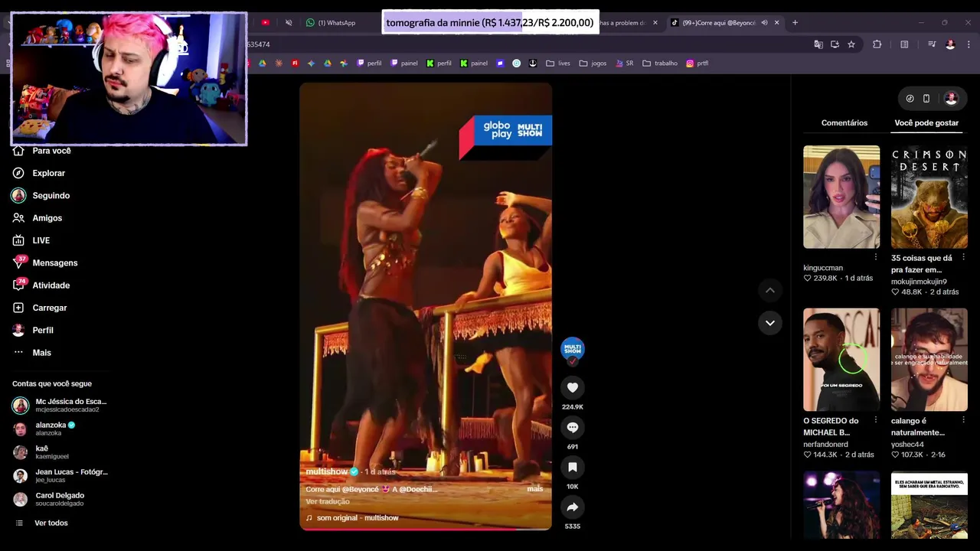Bookmark this page with the star icon
The height and width of the screenshot is (551, 980).
851,44
